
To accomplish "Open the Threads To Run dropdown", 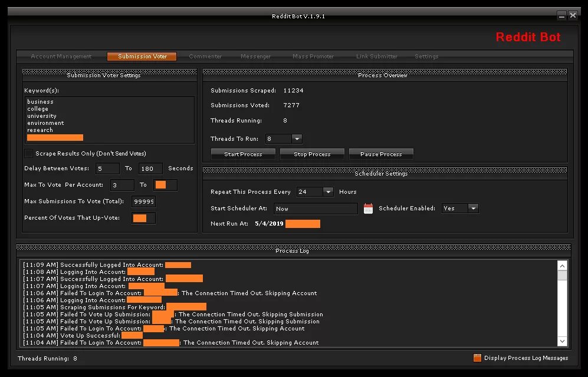I will tap(297, 139).
